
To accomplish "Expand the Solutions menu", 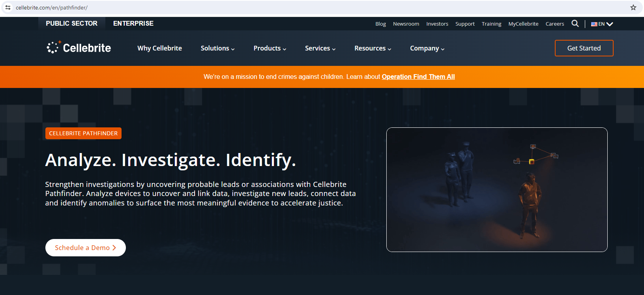I will [218, 48].
